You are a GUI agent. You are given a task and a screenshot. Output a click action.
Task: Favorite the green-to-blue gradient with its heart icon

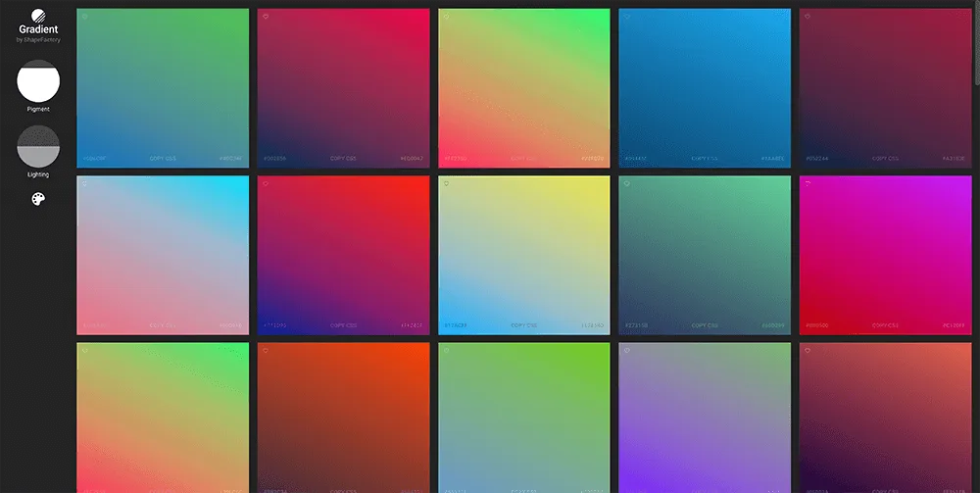coord(84,17)
